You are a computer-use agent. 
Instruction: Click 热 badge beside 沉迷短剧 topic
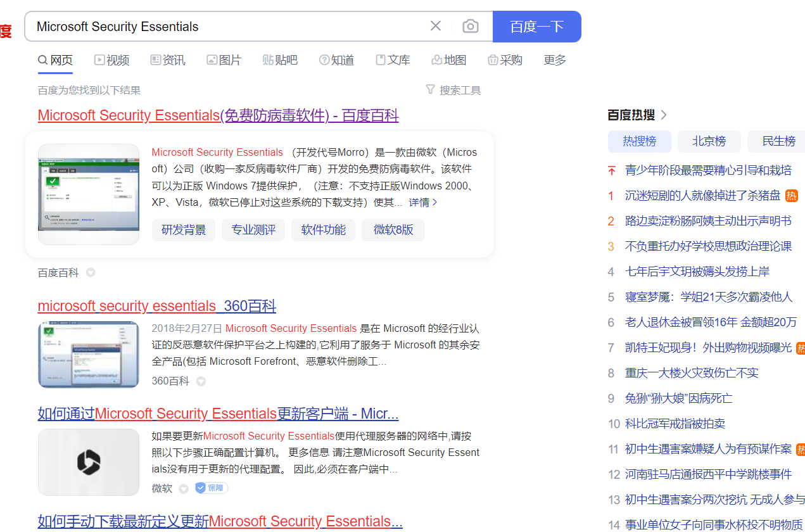tap(791, 196)
